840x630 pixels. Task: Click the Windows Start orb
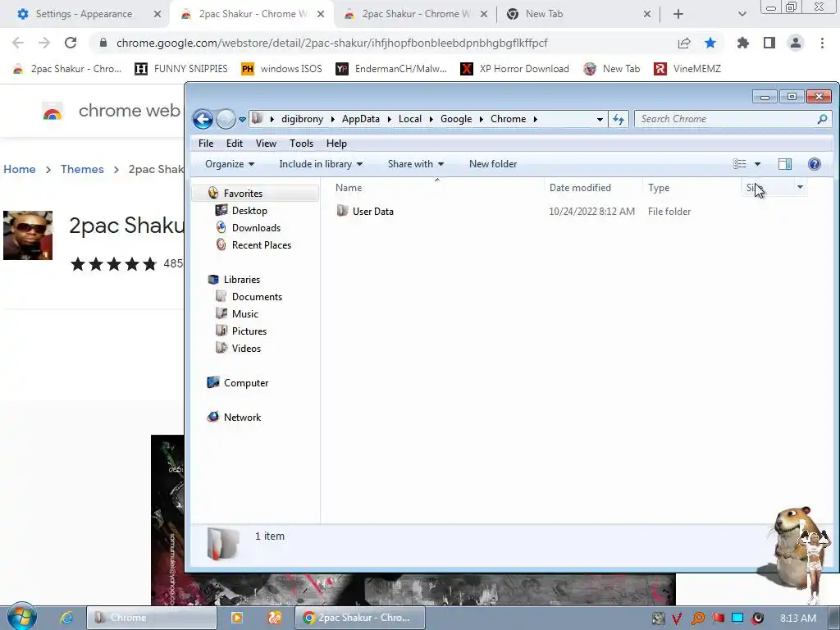click(22, 617)
